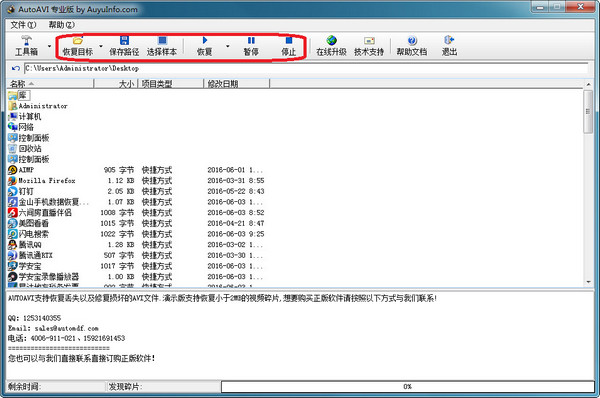Select the 腾讯通RTX shortcut row
Image resolution: width=600 pixels, height=398 pixels.
[x=136, y=255]
